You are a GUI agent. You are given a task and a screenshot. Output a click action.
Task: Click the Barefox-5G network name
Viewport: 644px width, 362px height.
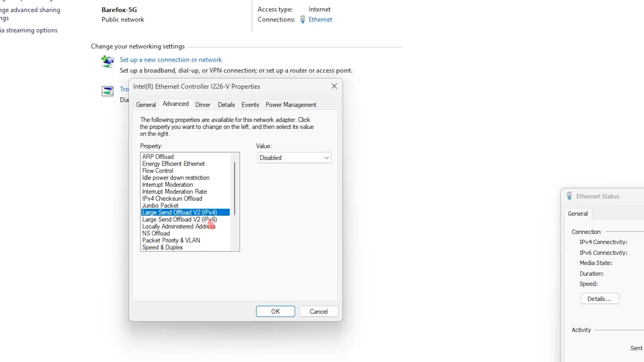(119, 10)
